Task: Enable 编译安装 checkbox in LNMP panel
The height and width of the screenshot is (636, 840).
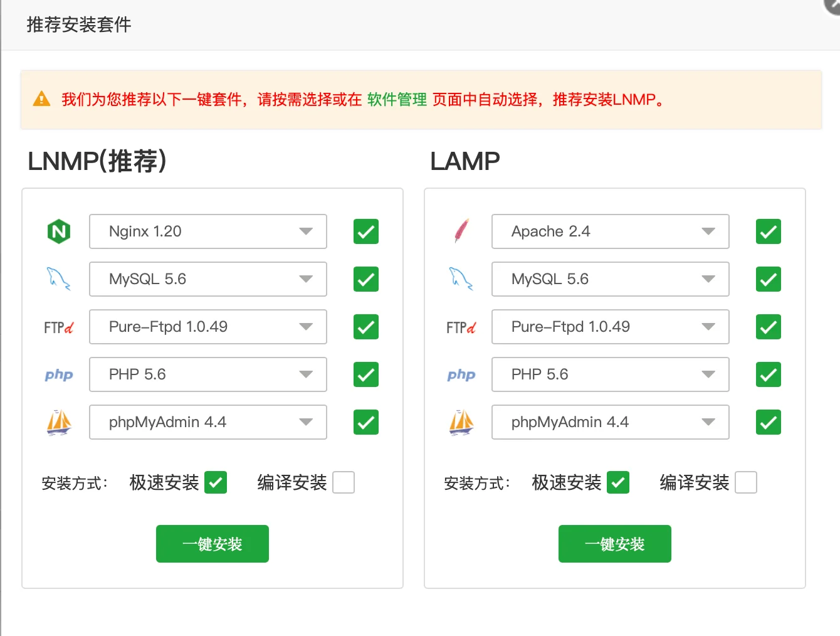Action: tap(344, 482)
